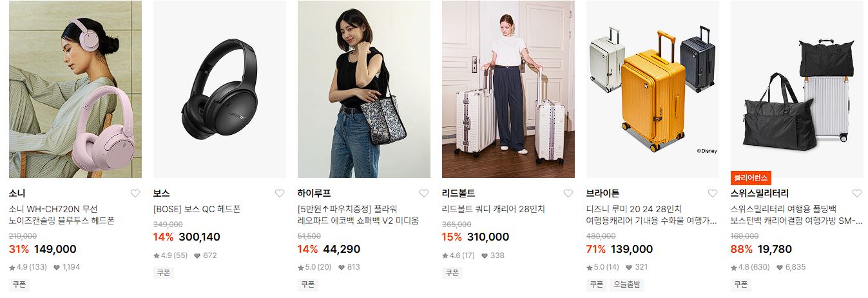The image size is (868, 298).
Task: Open the black Bose headphone image
Action: click(220, 89)
